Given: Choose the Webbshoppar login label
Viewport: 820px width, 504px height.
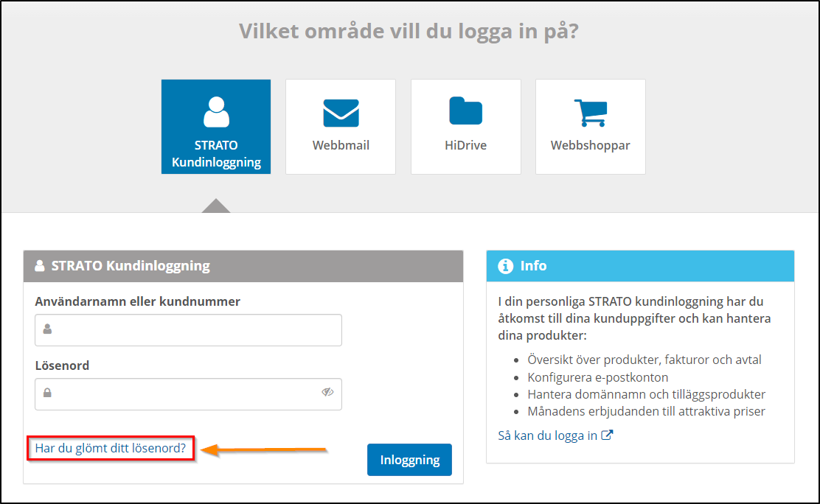Looking at the screenshot, I should 590,145.
